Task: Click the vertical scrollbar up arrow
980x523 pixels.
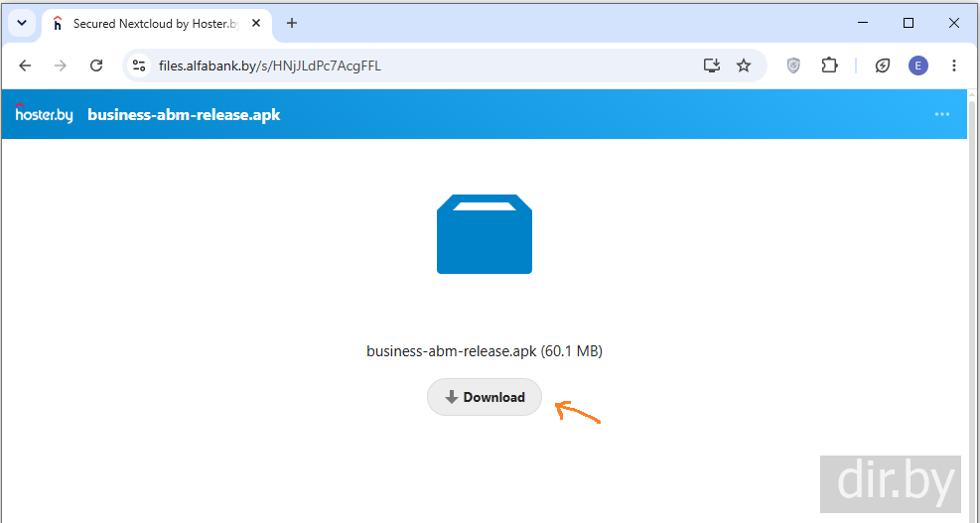Action: coord(973,95)
